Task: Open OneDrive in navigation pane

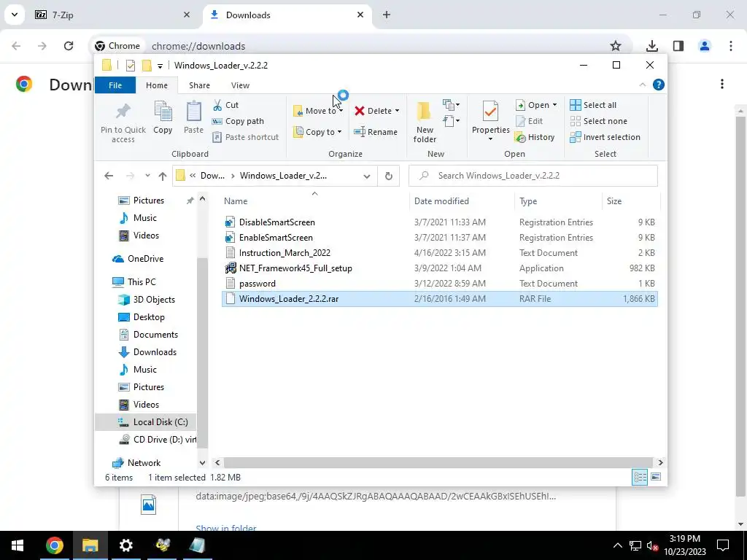Action: tap(145, 259)
